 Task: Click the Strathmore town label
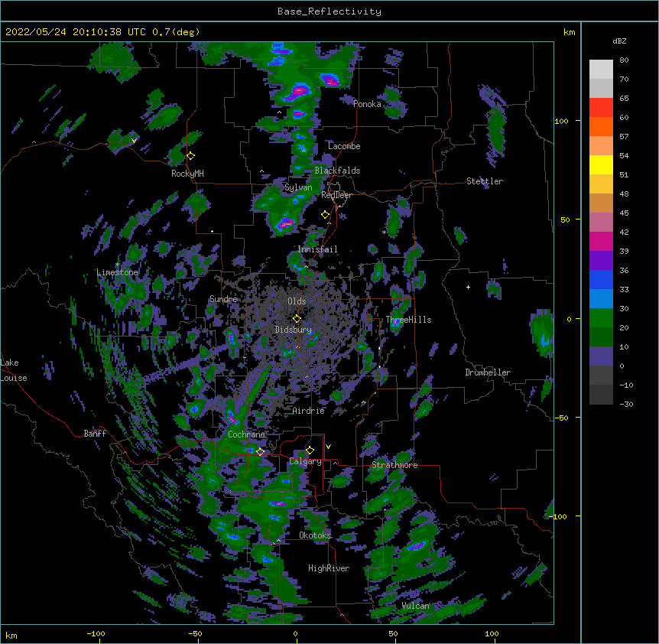pos(394,465)
